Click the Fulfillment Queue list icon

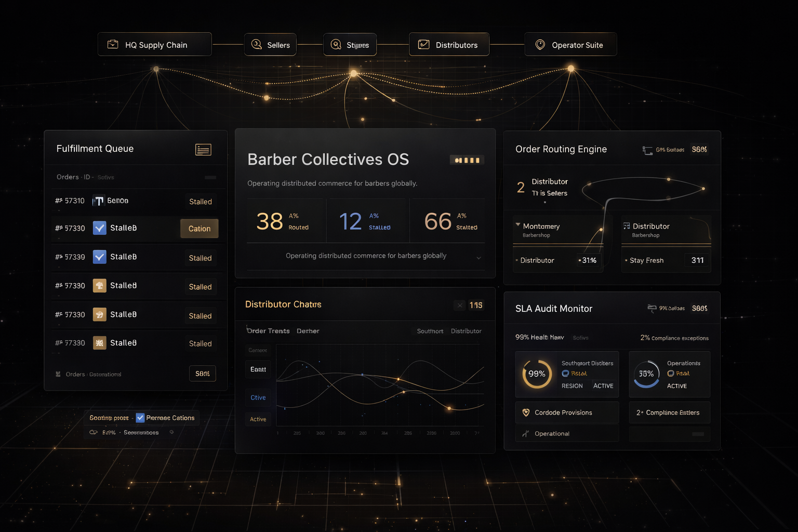(x=203, y=149)
